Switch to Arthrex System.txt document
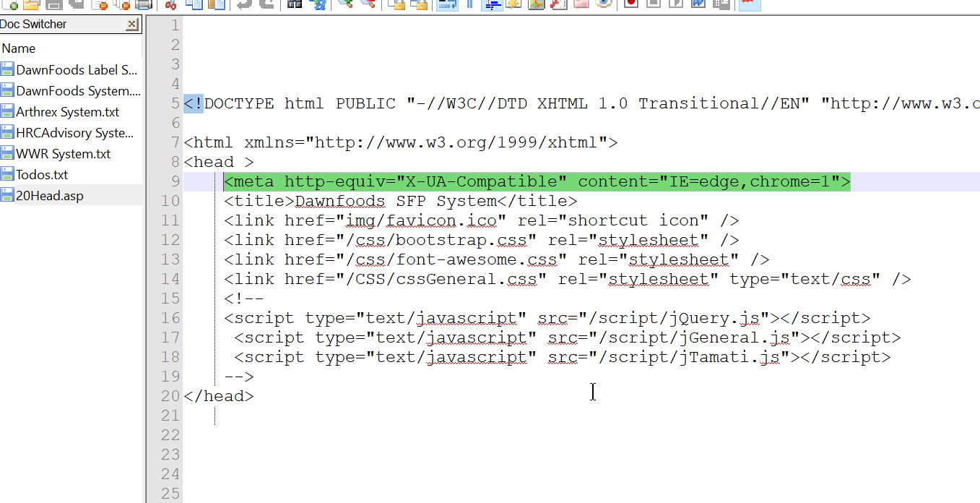 tap(67, 112)
